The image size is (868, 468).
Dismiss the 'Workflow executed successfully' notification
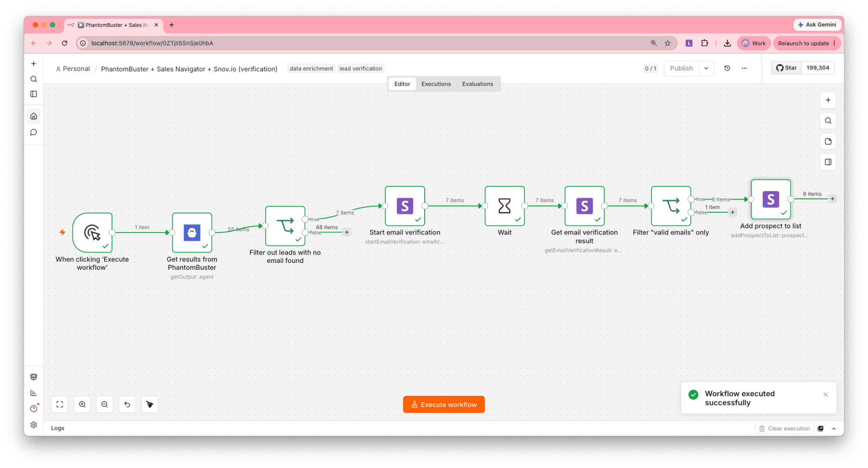click(825, 395)
